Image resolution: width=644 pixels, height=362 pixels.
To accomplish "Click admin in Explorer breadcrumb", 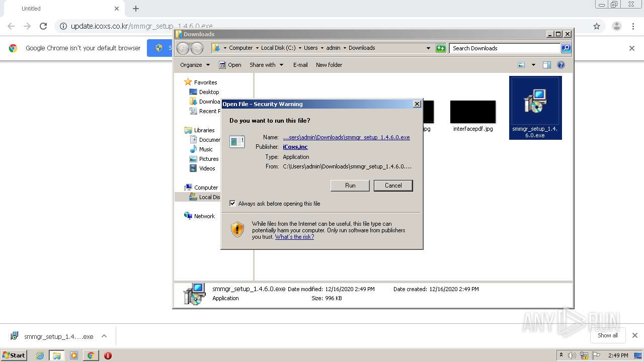I will coord(333,48).
